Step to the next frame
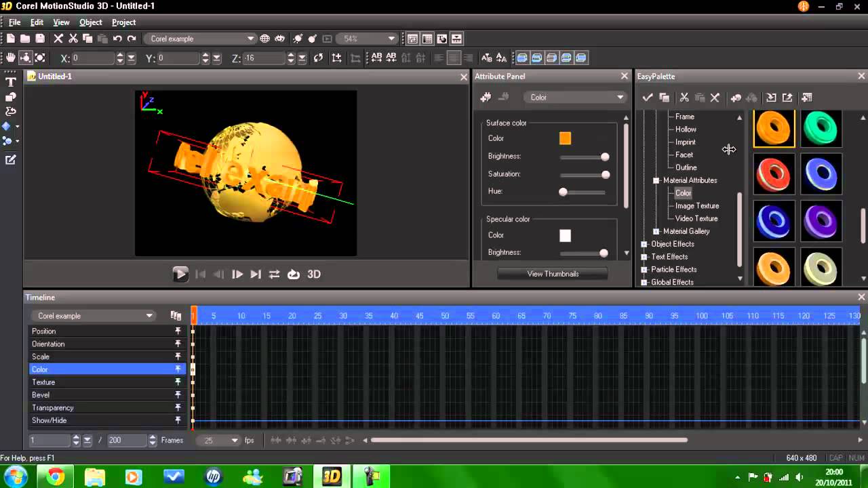 click(x=237, y=274)
